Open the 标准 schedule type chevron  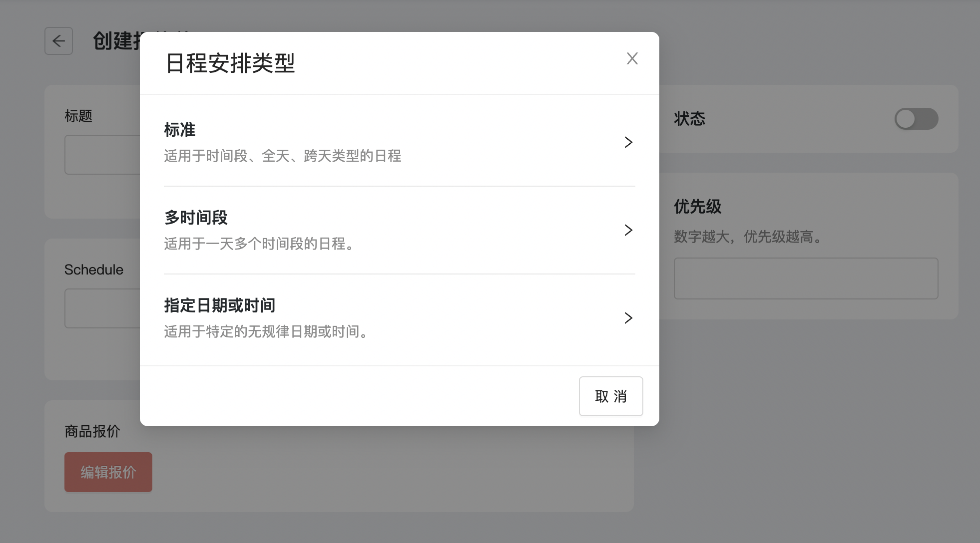[628, 142]
